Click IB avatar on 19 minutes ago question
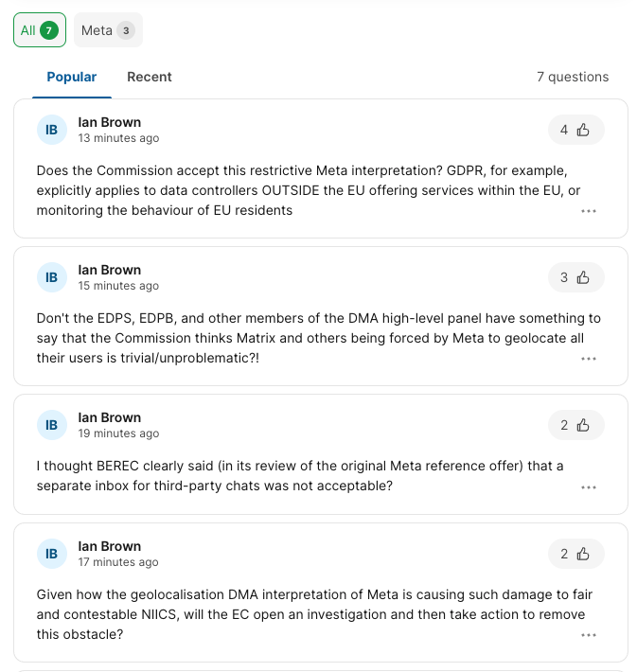The width and height of the screenshot is (637, 672). click(x=52, y=425)
